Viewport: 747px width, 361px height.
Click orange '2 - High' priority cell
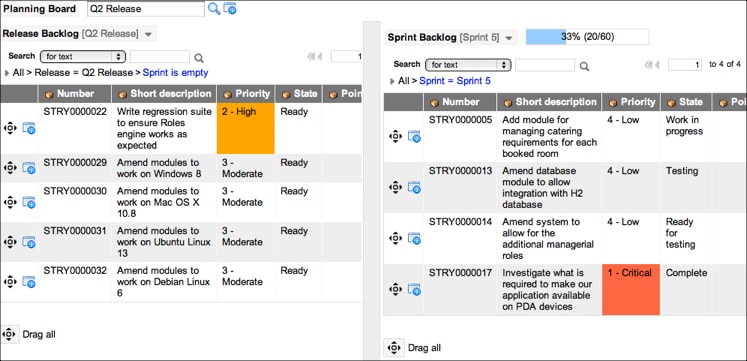(245, 129)
